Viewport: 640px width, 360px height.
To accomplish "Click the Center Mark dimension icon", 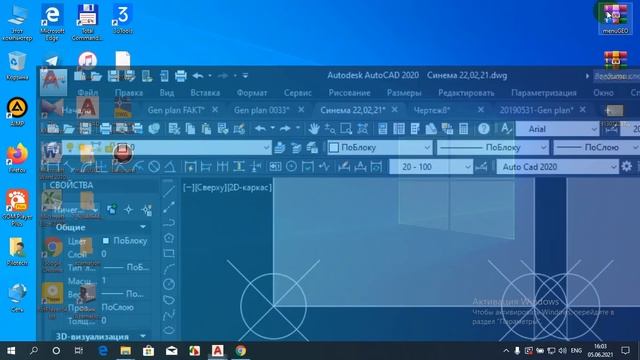I will [291, 167].
